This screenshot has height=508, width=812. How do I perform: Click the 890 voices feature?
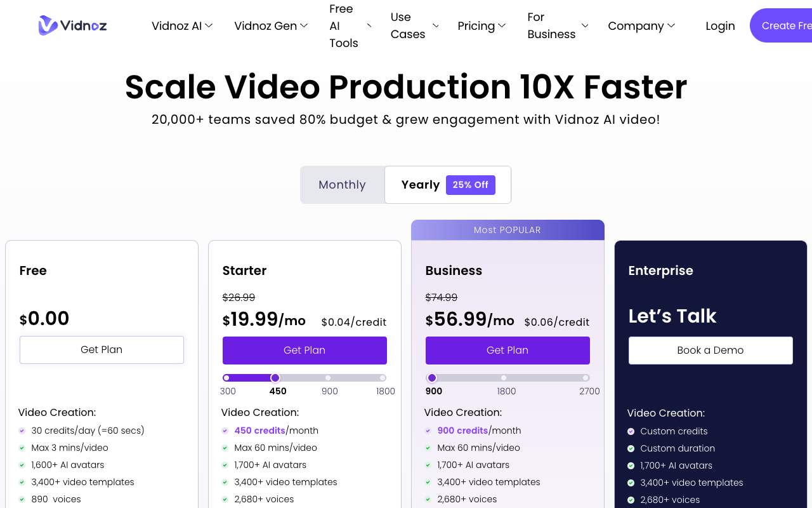tap(56, 499)
